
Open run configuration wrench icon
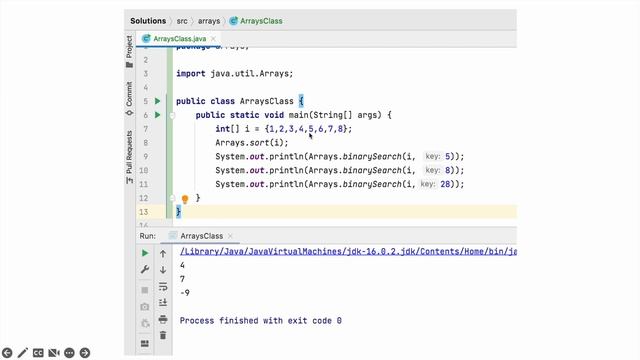tap(145, 269)
